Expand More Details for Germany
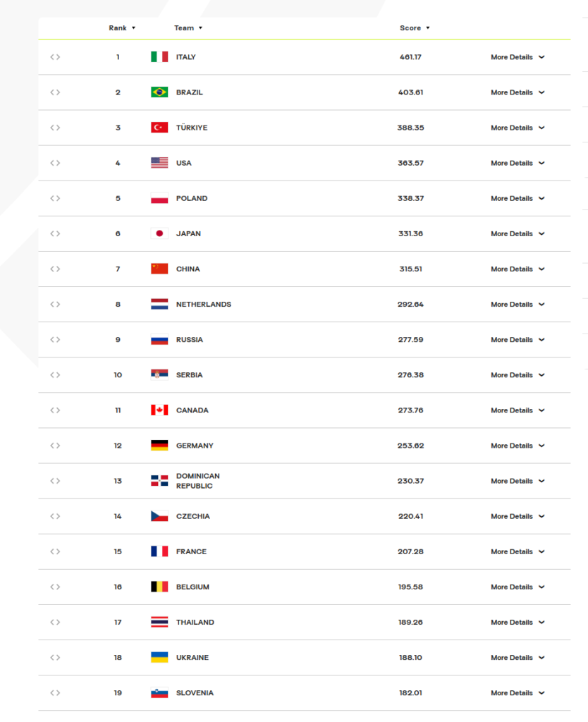 (517, 446)
